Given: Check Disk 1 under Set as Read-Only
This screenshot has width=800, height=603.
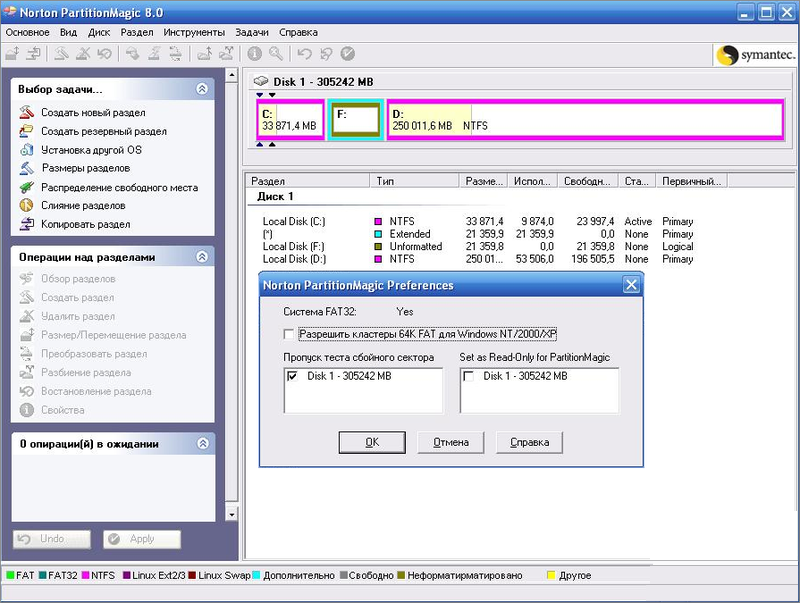Looking at the screenshot, I should point(468,376).
